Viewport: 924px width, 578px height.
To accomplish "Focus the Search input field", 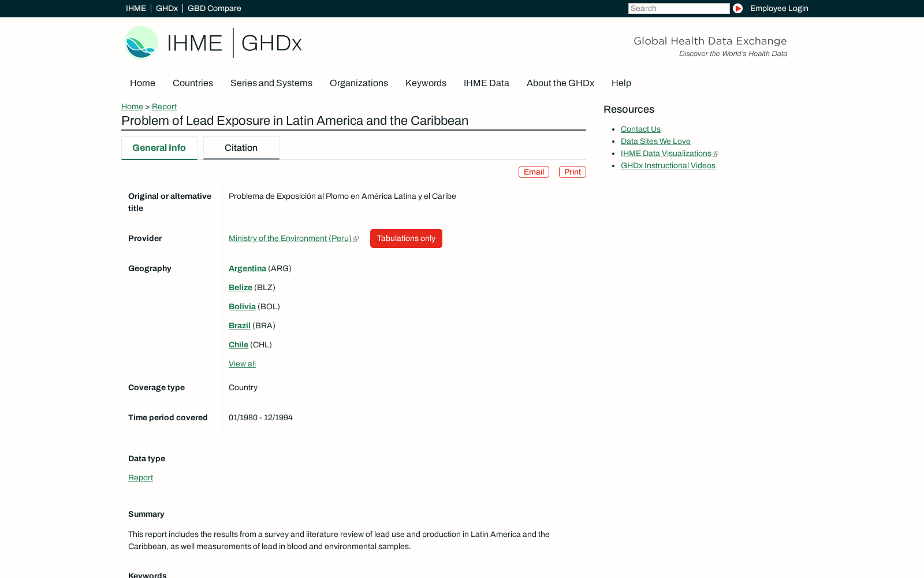I will coord(679,8).
